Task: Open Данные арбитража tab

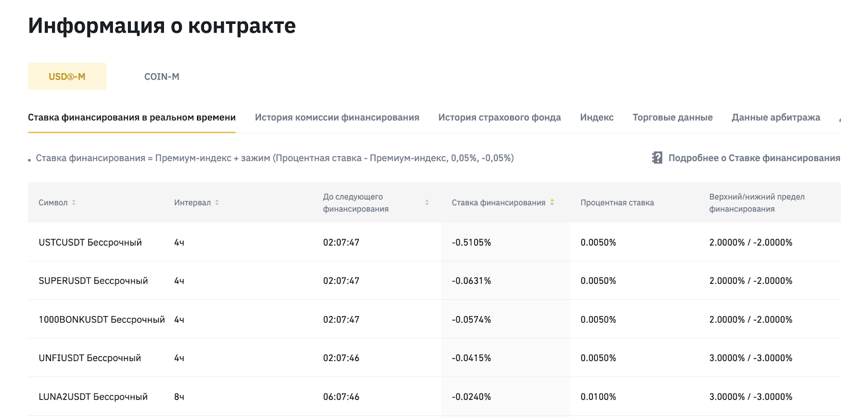Action: point(776,117)
